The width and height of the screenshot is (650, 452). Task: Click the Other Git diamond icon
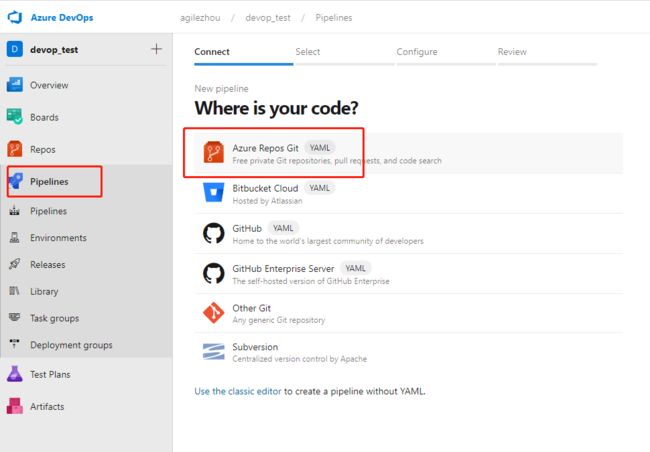tap(213, 313)
